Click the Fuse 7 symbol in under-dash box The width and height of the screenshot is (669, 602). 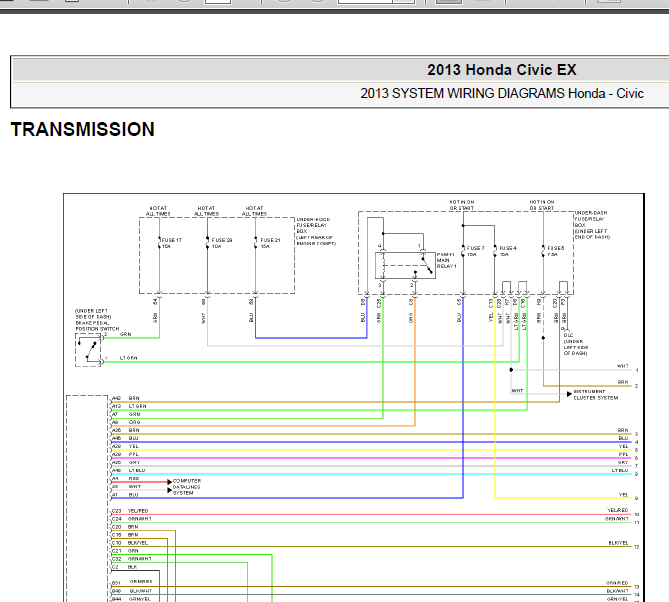point(463,251)
